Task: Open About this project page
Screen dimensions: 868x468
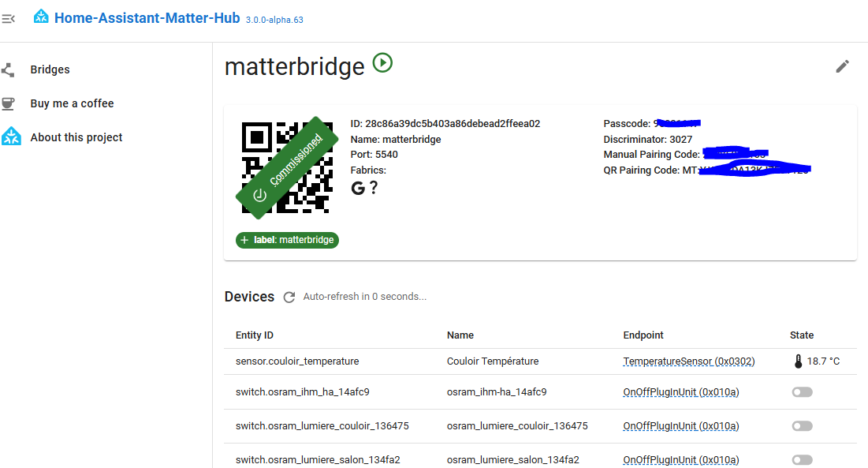Action: (76, 137)
